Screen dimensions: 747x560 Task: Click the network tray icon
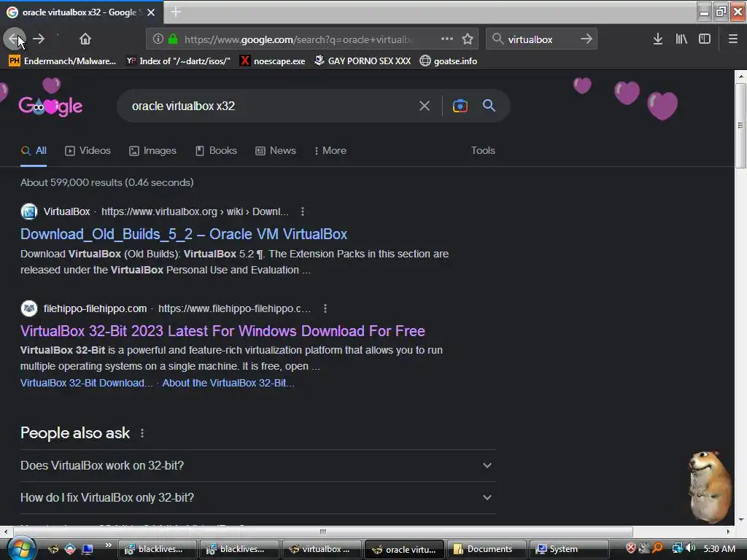[677, 548]
